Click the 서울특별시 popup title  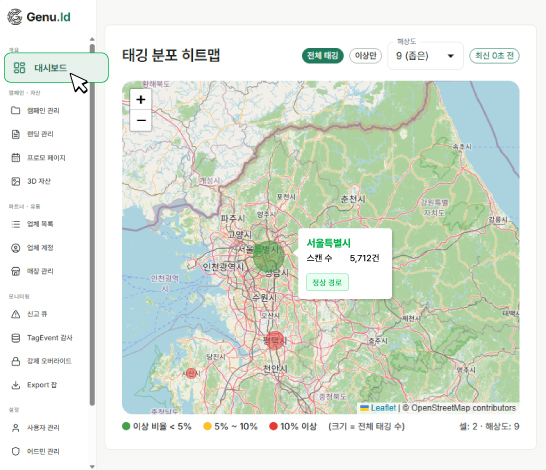pos(328,243)
